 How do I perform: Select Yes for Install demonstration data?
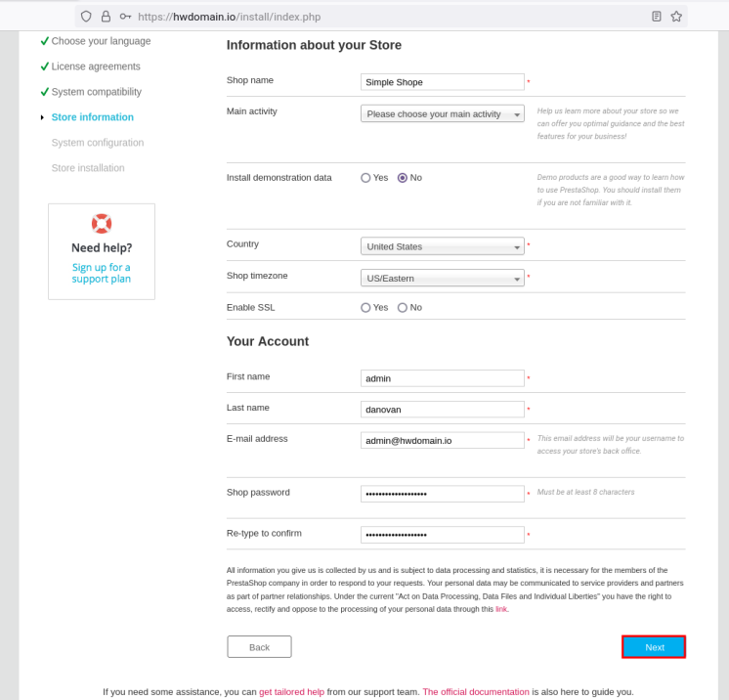tap(366, 178)
